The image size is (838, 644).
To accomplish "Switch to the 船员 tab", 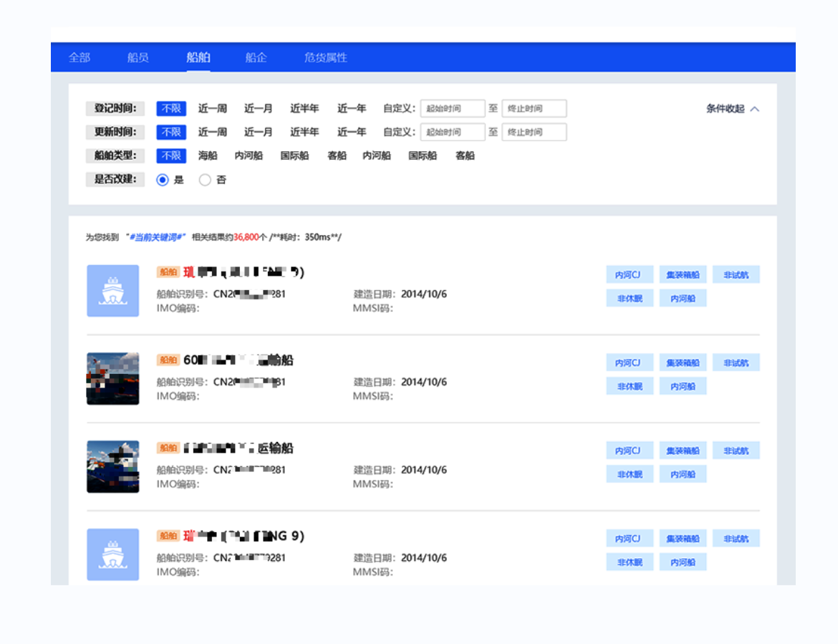I will [138, 58].
